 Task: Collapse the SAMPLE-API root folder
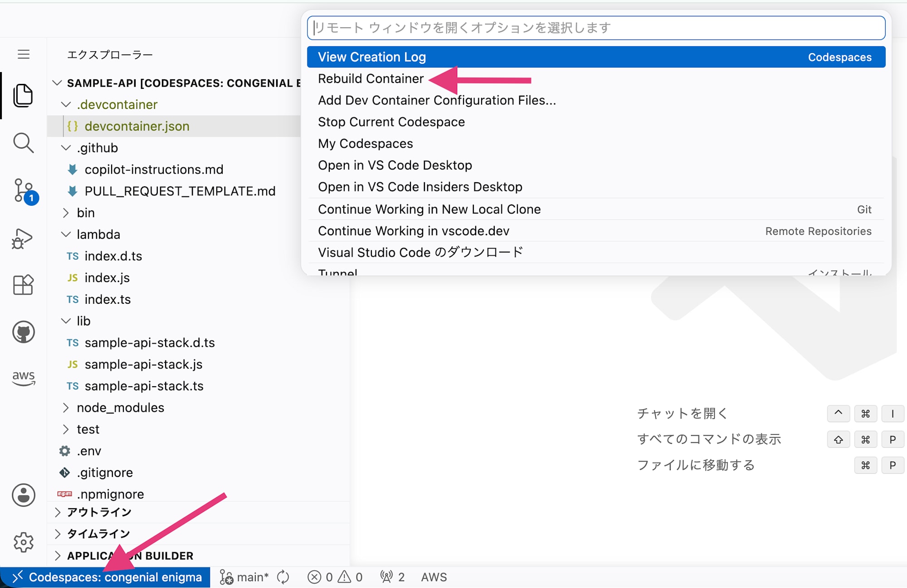pos(57,83)
